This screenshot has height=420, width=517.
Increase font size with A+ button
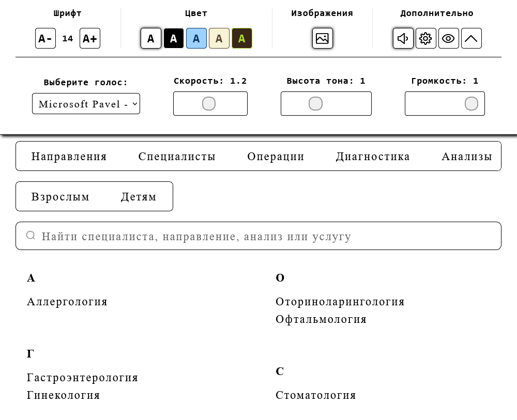click(90, 38)
